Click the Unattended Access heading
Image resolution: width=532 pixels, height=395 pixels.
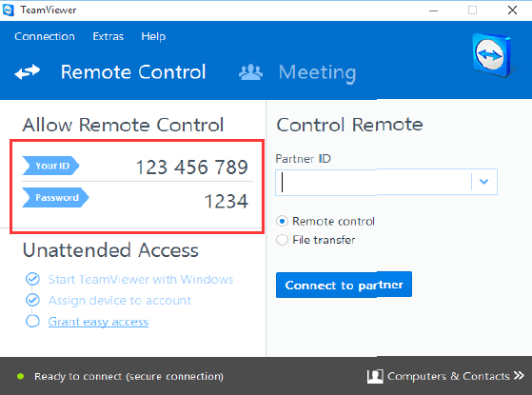pyautogui.click(x=110, y=250)
